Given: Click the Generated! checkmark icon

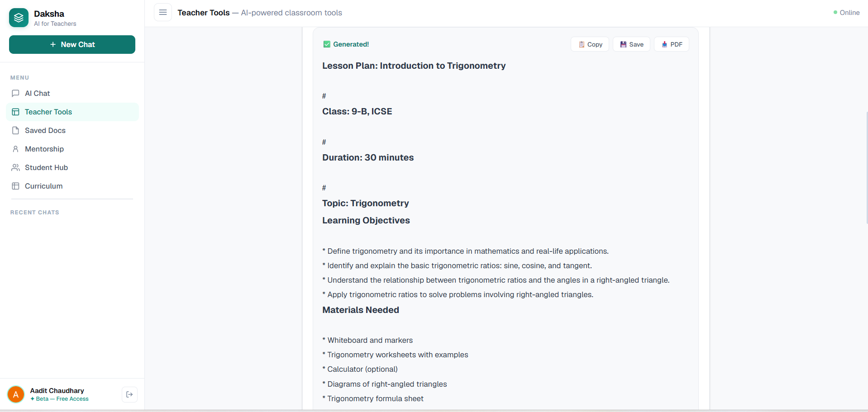Looking at the screenshot, I should point(327,44).
